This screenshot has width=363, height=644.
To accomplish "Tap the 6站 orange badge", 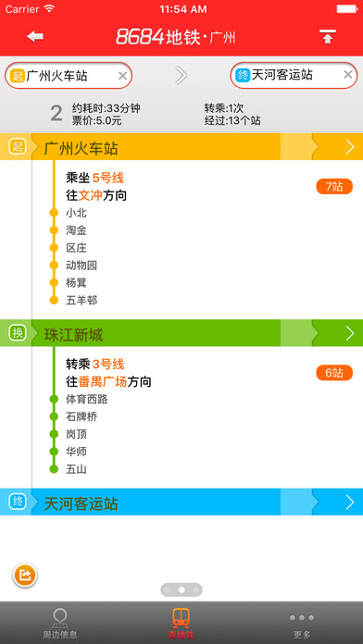I will pos(334,373).
